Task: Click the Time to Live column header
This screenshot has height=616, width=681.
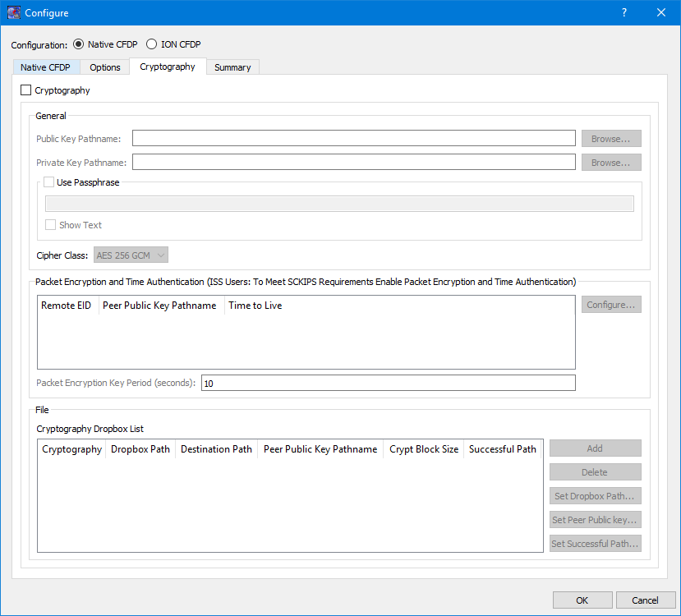Action: click(x=255, y=306)
